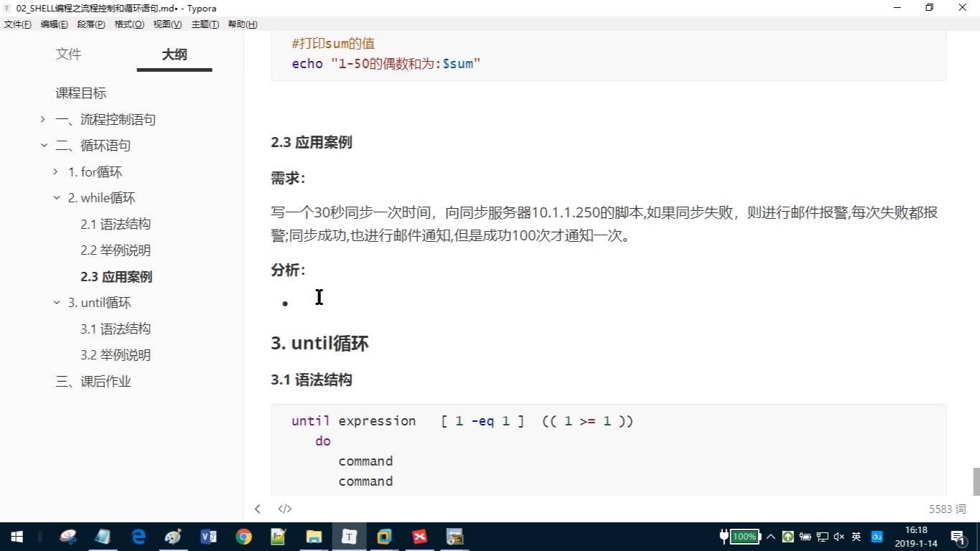
Task: Hide the sidebar with the left arrow
Action: pyautogui.click(x=257, y=509)
